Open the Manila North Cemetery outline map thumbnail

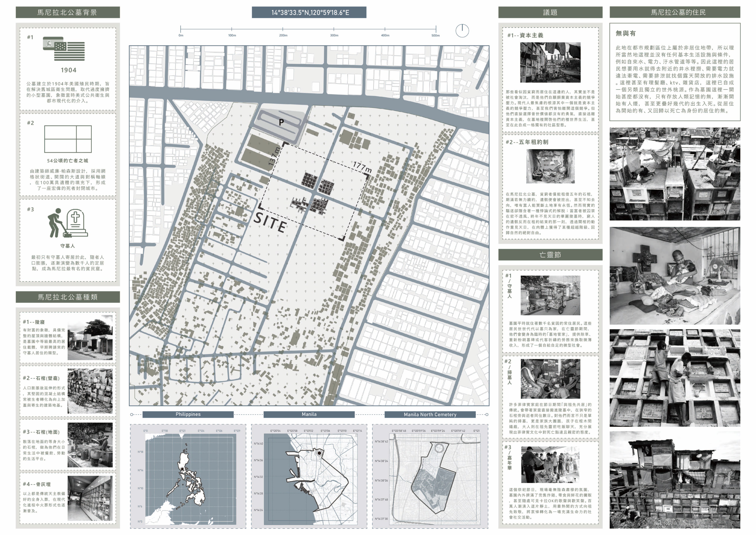tap(435, 479)
